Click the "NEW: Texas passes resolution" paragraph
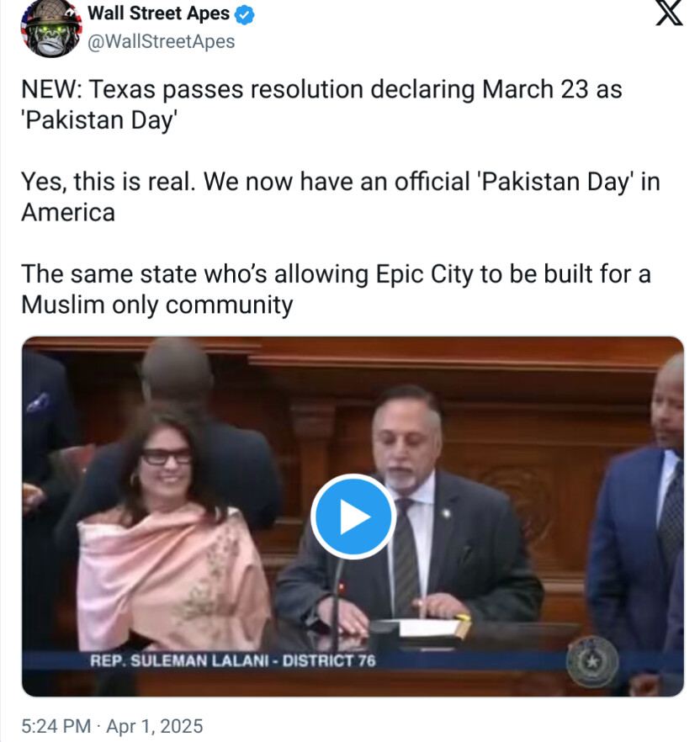700x742 pixels. [321, 104]
